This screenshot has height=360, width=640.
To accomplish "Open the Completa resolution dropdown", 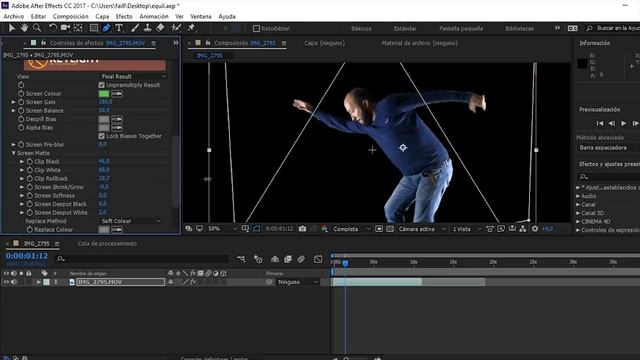I will tap(351, 229).
